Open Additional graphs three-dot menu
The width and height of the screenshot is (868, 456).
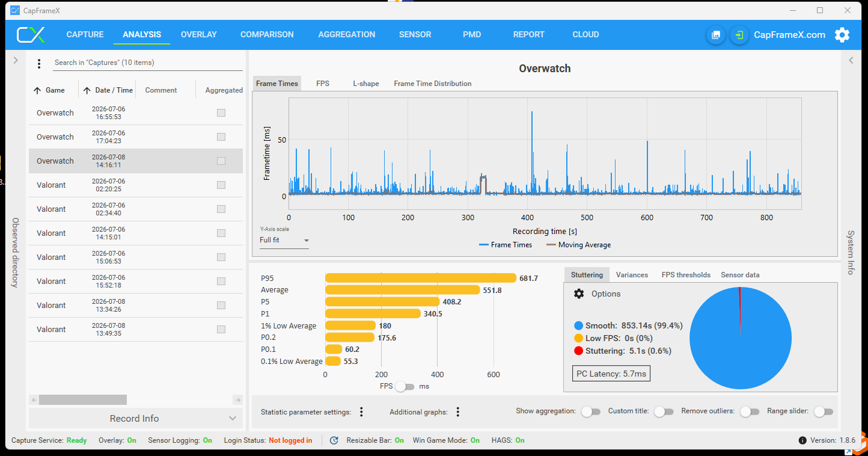coord(457,412)
